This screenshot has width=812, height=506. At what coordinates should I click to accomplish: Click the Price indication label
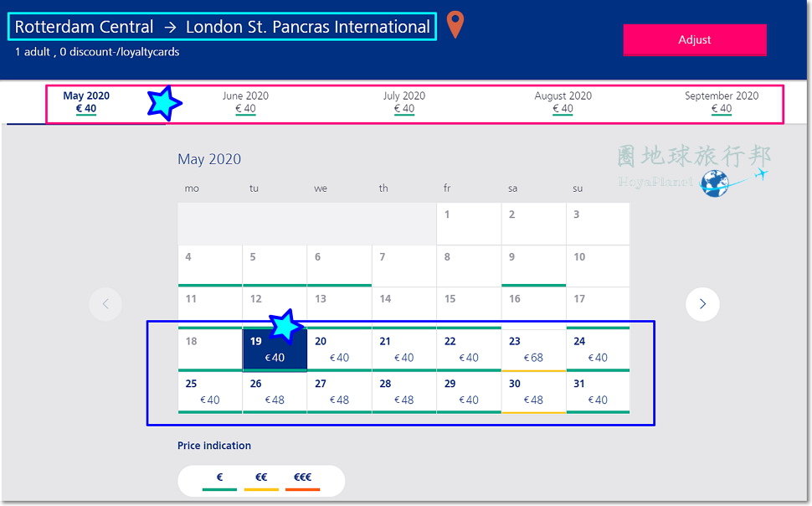pyautogui.click(x=213, y=446)
